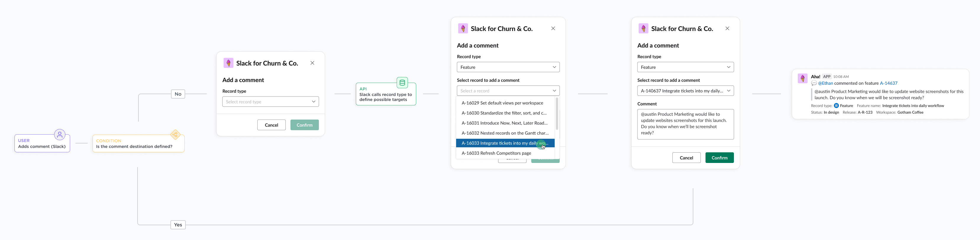Click the 'No' branch label
Image resolution: width=980 pixels, height=240 pixels.
(x=178, y=94)
